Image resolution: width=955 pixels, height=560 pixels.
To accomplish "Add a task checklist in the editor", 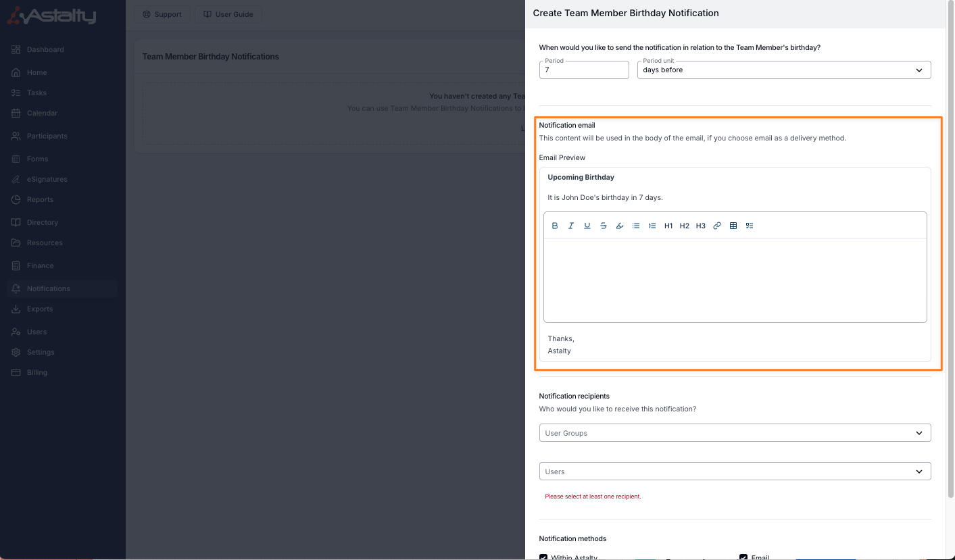I will point(750,226).
